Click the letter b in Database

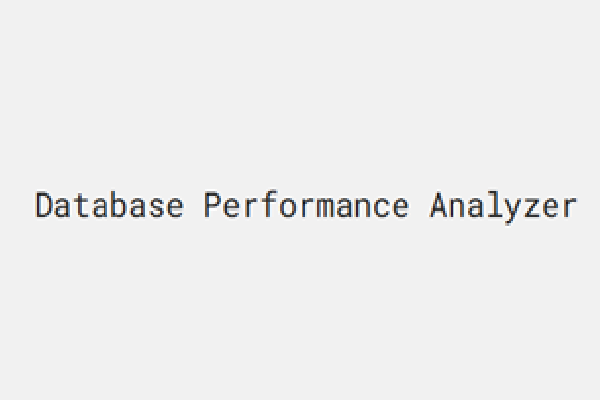pos(119,205)
